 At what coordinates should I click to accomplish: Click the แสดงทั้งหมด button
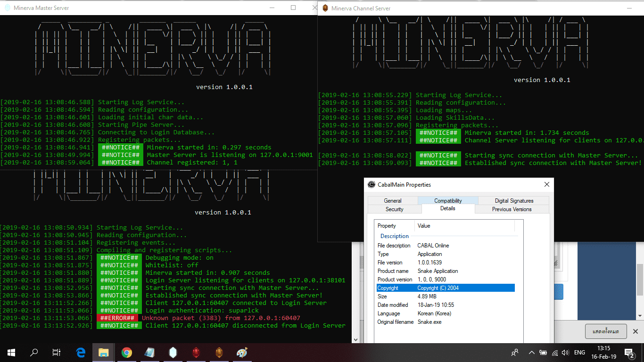[x=606, y=331]
